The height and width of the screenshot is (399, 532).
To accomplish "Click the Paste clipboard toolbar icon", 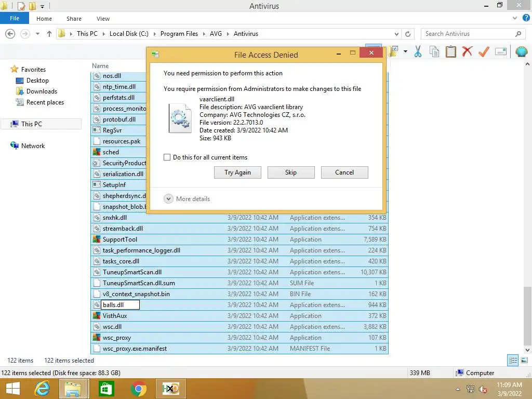I will (450, 52).
